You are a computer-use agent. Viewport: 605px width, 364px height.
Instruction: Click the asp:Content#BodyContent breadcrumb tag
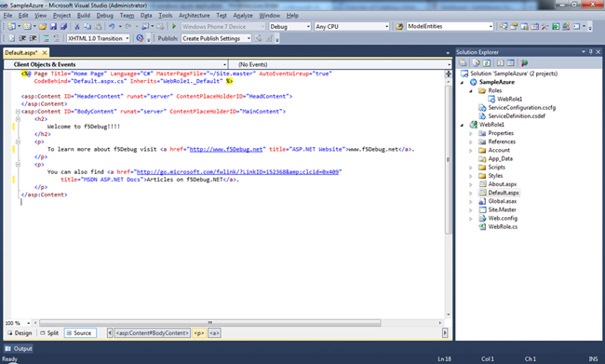(x=153, y=332)
